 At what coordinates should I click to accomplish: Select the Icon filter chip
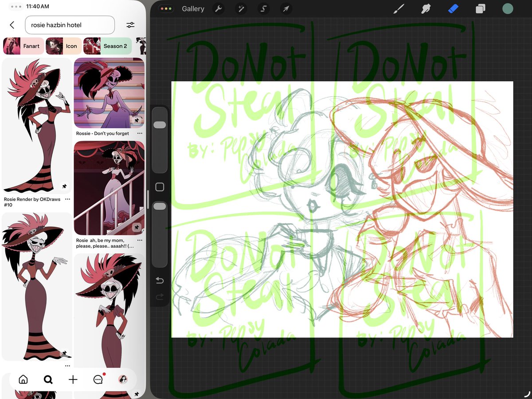(63, 46)
